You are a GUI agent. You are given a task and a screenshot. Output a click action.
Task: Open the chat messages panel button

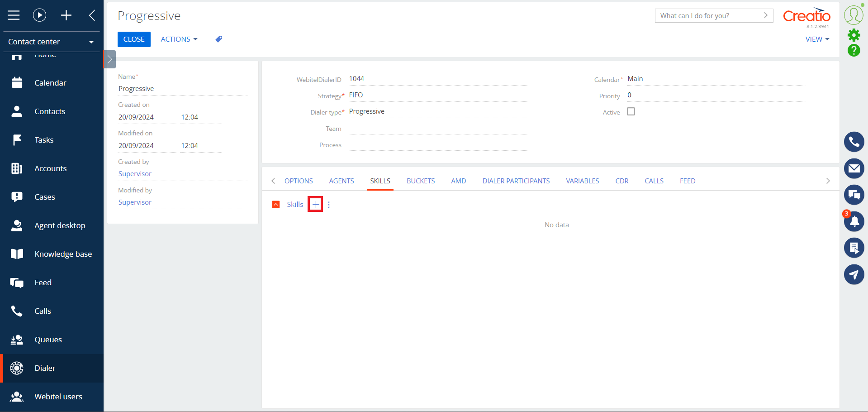click(x=854, y=195)
